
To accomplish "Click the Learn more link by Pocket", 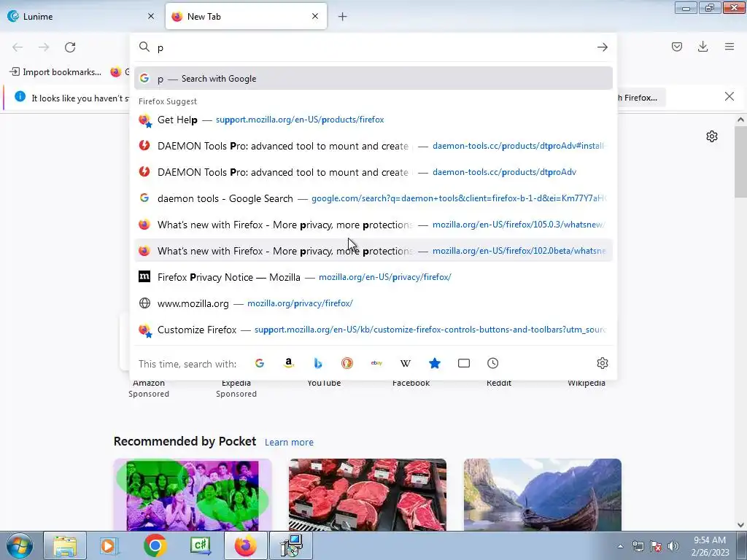I will point(289,443).
